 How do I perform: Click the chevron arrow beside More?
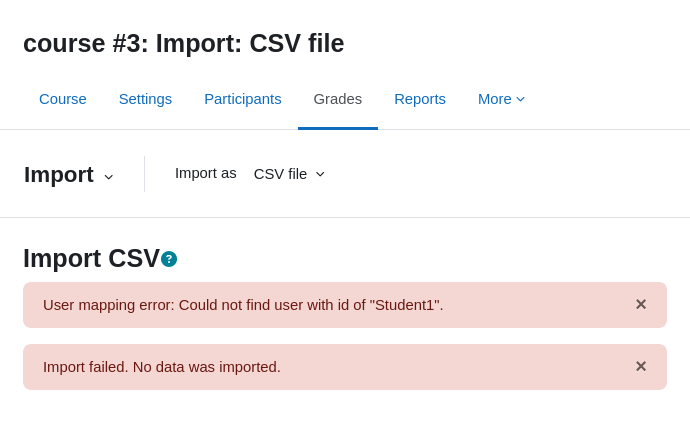(520, 99)
